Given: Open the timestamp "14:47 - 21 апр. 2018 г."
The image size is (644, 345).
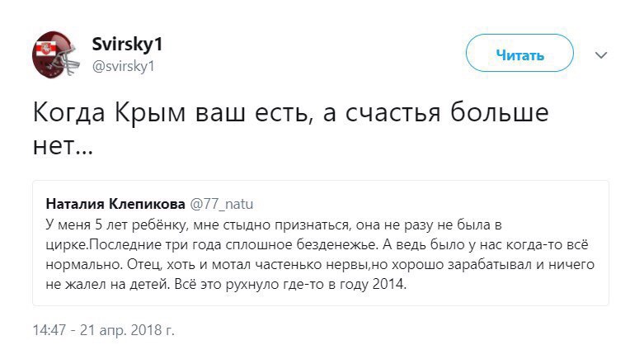Looking at the screenshot, I should (x=104, y=330).
